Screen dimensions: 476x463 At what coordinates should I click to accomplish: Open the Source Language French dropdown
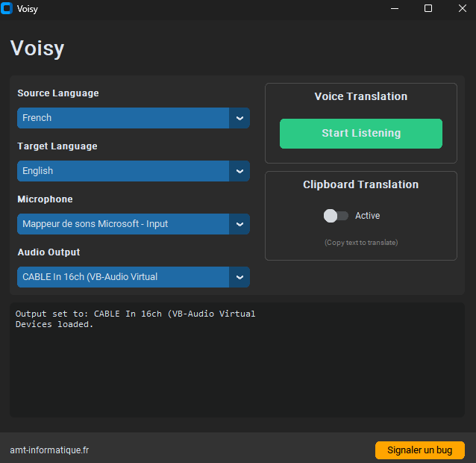pyautogui.click(x=134, y=118)
